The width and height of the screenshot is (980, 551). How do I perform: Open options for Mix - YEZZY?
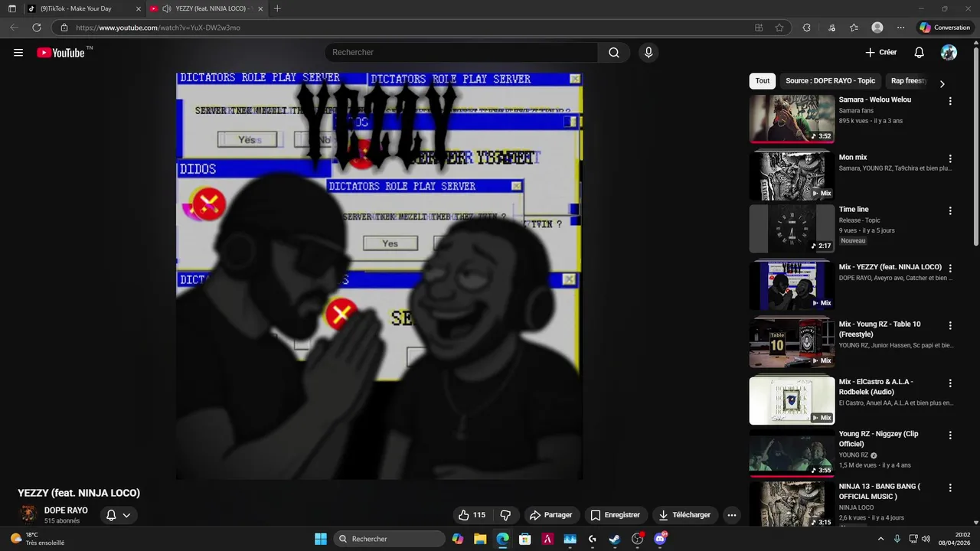click(950, 269)
